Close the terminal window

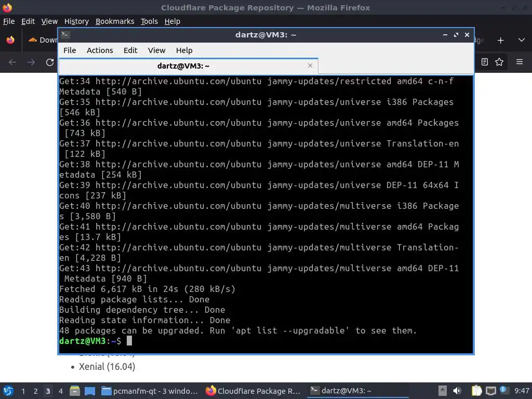[x=467, y=35]
